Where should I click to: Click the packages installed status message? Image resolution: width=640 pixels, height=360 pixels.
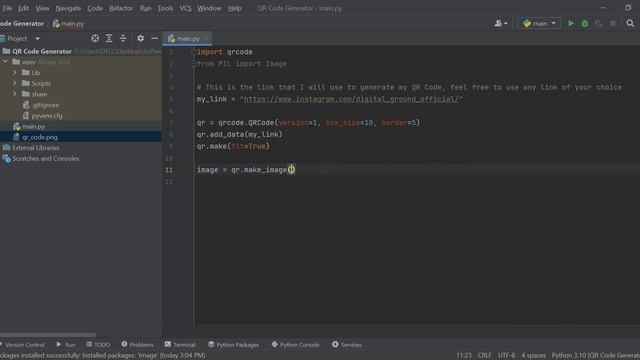tap(103, 356)
